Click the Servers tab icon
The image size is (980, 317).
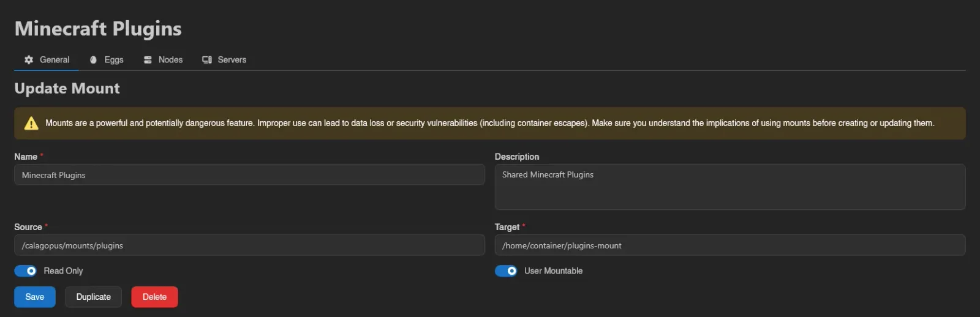207,60
